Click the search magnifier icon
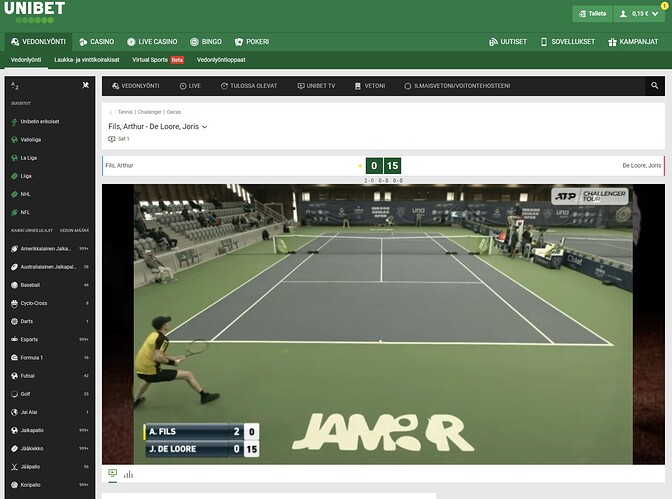Viewport: 672px width, 499px height. coord(654,86)
